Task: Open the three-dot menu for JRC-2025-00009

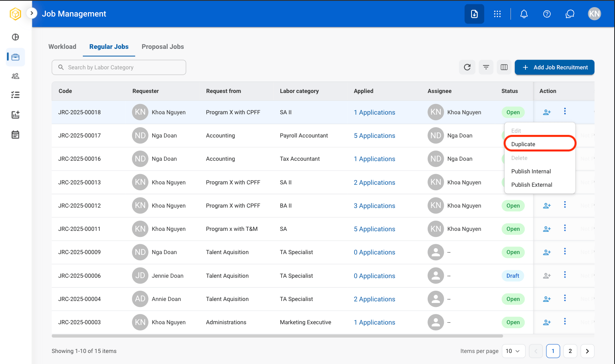Action: click(565, 251)
